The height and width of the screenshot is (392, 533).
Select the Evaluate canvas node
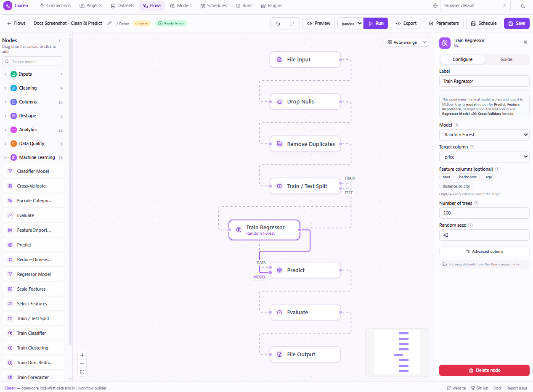305,312
